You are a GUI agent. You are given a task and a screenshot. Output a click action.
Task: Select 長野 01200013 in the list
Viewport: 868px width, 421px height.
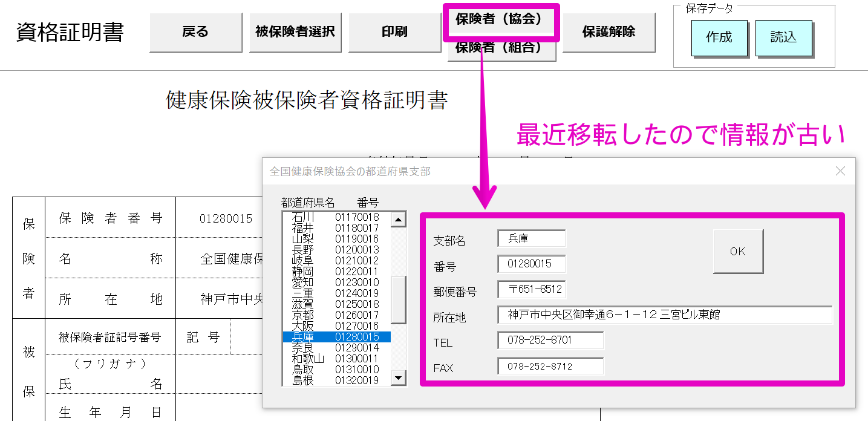click(x=336, y=249)
